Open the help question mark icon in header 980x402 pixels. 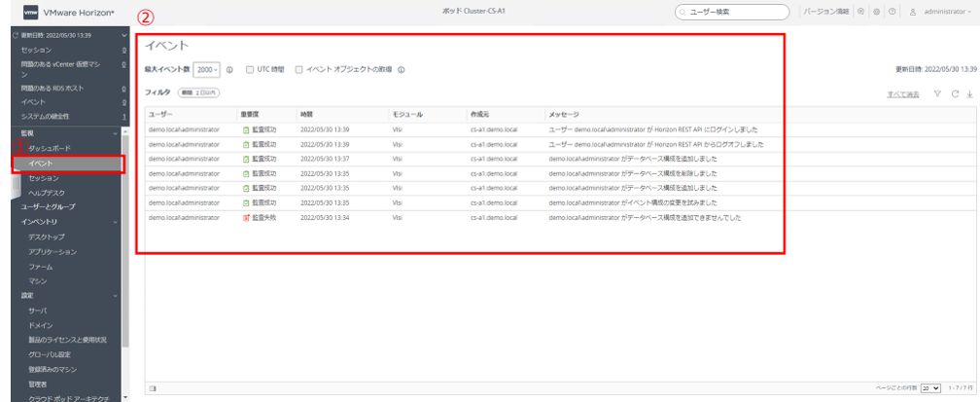pyautogui.click(x=892, y=12)
